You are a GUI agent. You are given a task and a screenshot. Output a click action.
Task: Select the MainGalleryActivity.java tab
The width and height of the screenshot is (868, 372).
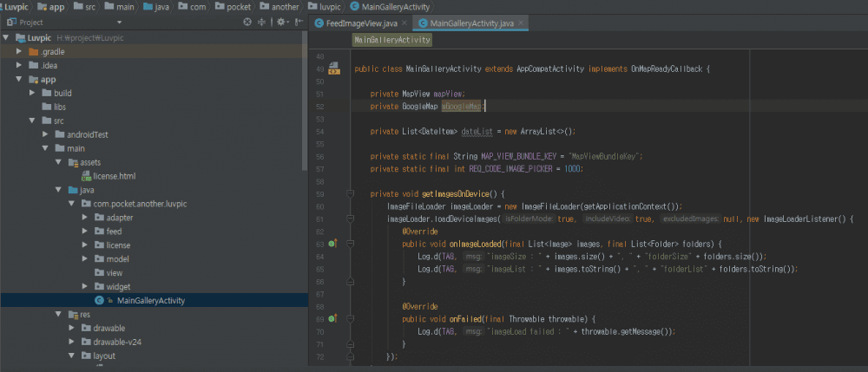(x=471, y=23)
